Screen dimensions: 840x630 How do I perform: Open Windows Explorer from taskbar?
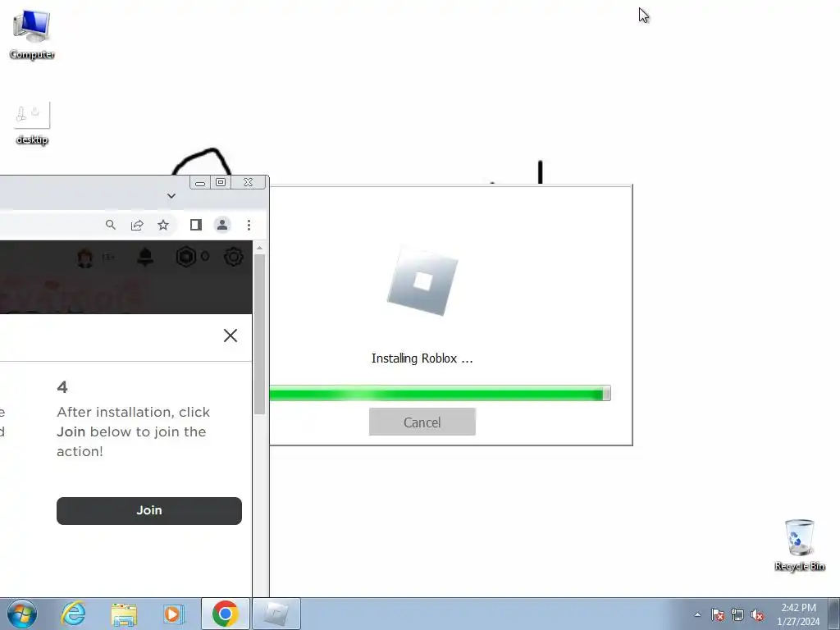(124, 614)
